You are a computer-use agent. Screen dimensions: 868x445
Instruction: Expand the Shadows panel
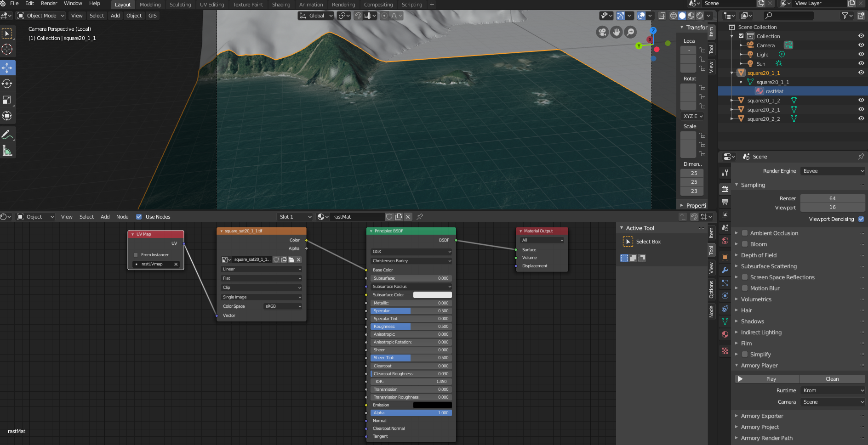pos(752,321)
